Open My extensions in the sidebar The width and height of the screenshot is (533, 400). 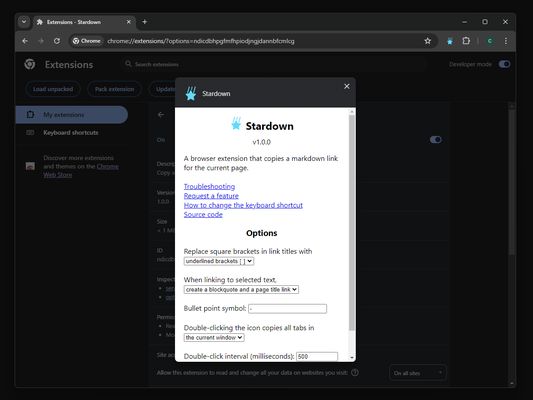pyautogui.click(x=72, y=115)
